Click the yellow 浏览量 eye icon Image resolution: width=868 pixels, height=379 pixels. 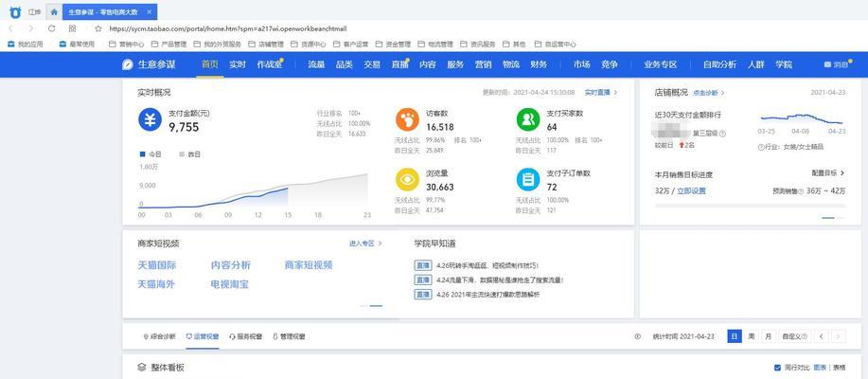coord(407,179)
